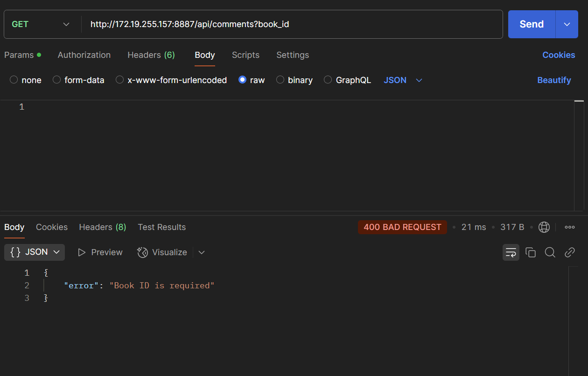The width and height of the screenshot is (588, 376).
Task: Click line 1 of request body editor
Action: tap(299, 107)
